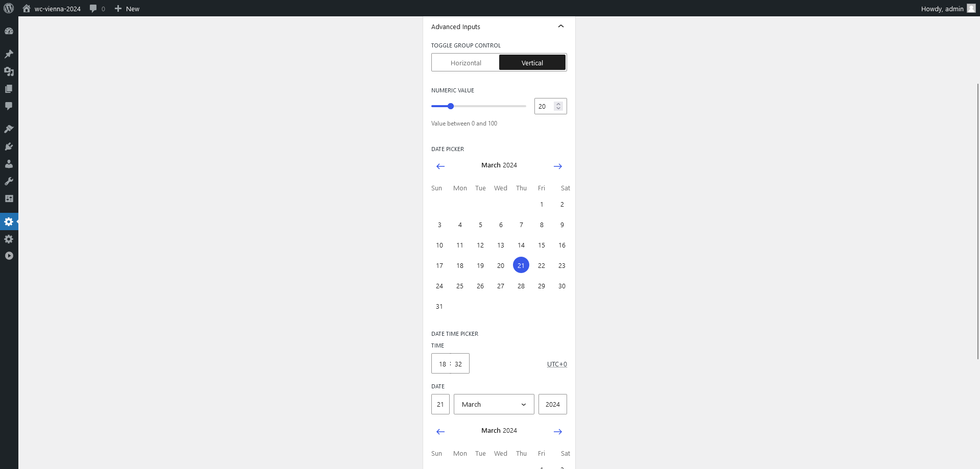Go to next month in date picker
This screenshot has width=980, height=469.
pos(557,166)
